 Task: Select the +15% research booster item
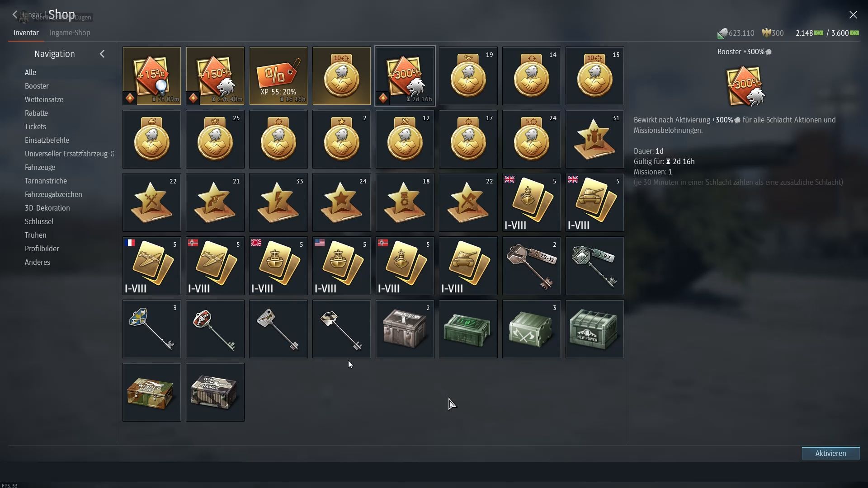click(x=151, y=76)
